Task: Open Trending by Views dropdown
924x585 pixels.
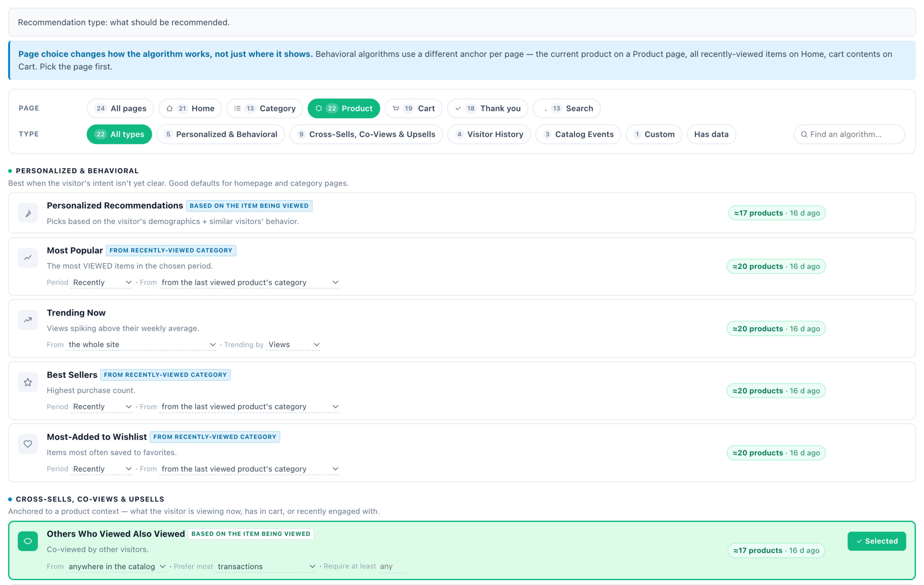Action: 293,345
